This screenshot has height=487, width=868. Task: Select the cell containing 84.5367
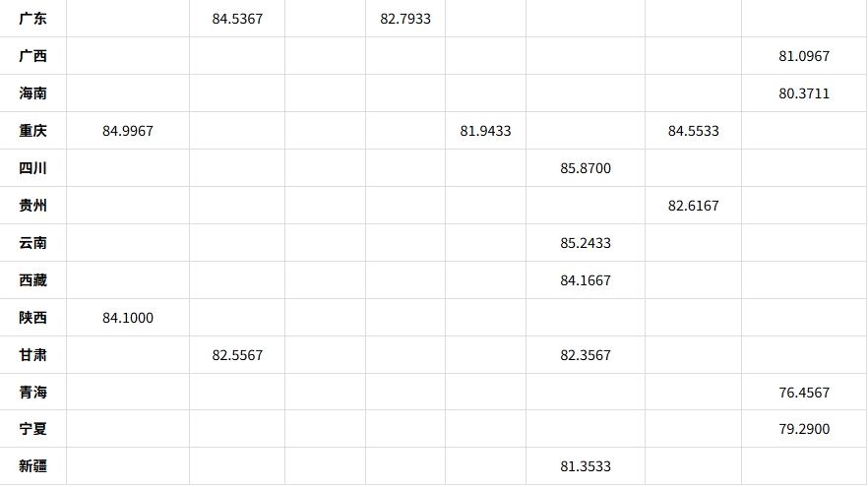(x=237, y=19)
